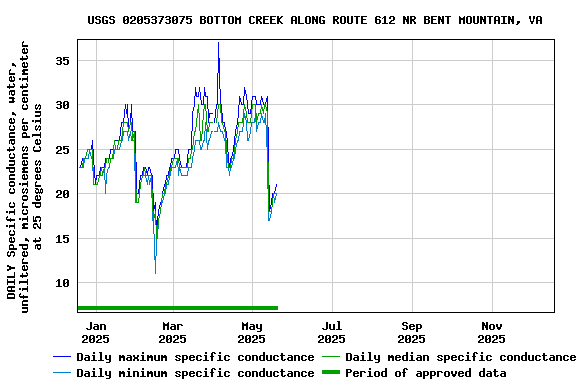Image resolution: width=576 pixels, height=384 pixels.
Task: Select the y-axis label 30
Action: 62,105
